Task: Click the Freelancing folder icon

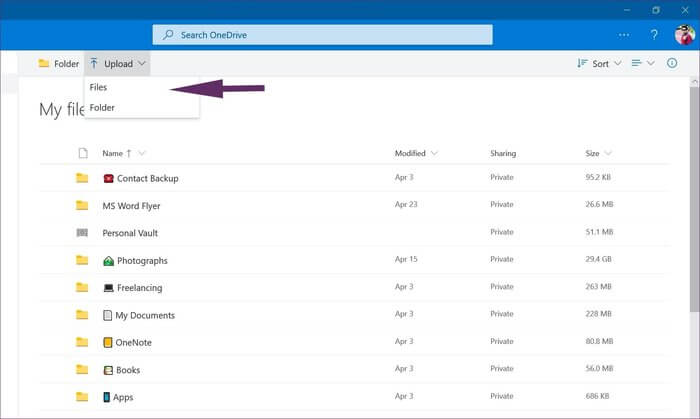Action: pos(82,287)
